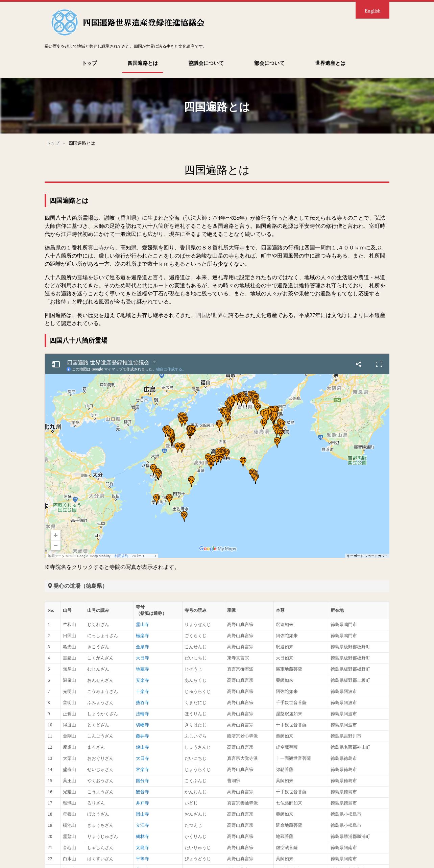Select map pin number 88
Image resolution: width=434 pixels, height=868 pixels.
258,408
